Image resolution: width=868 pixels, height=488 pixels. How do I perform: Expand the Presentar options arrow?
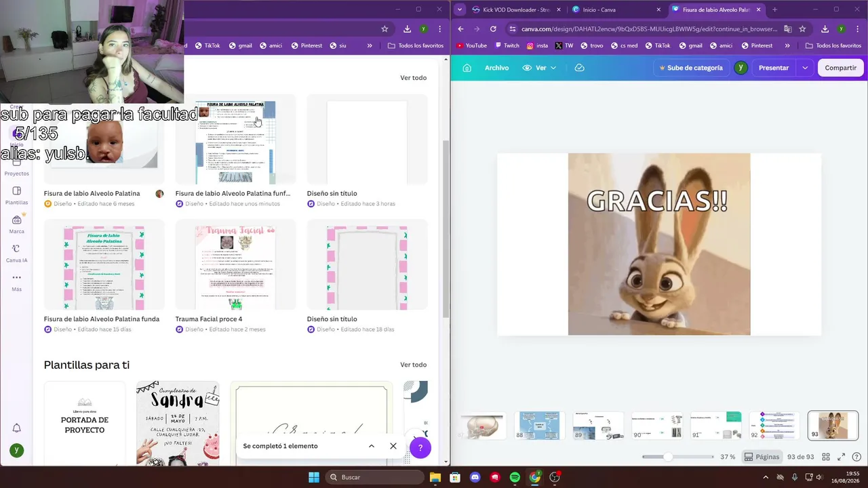pyautogui.click(x=805, y=68)
